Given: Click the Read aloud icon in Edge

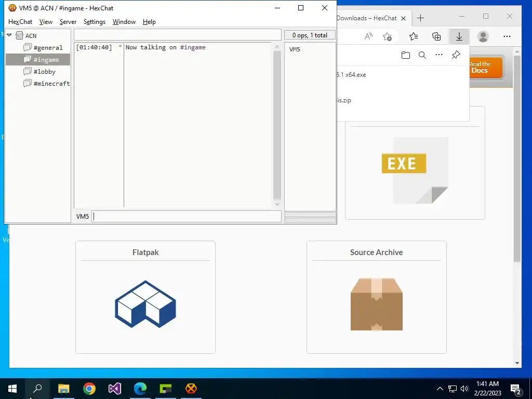Looking at the screenshot, I should tap(368, 36).
